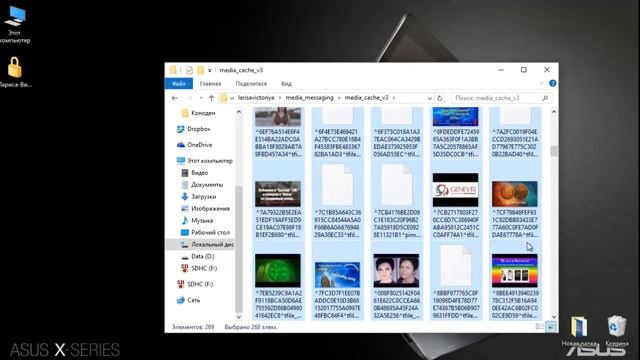Click the search box for media_cache_v3
640x360 pixels.
(502, 98)
